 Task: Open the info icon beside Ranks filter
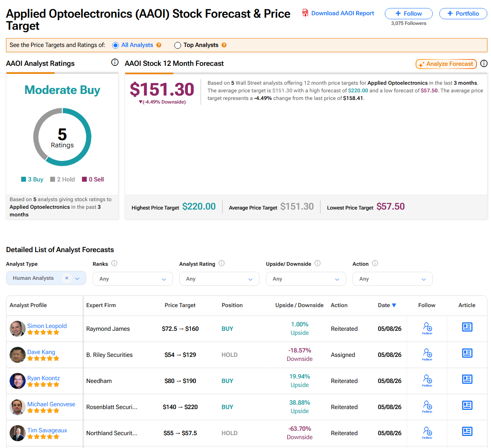[114, 263]
